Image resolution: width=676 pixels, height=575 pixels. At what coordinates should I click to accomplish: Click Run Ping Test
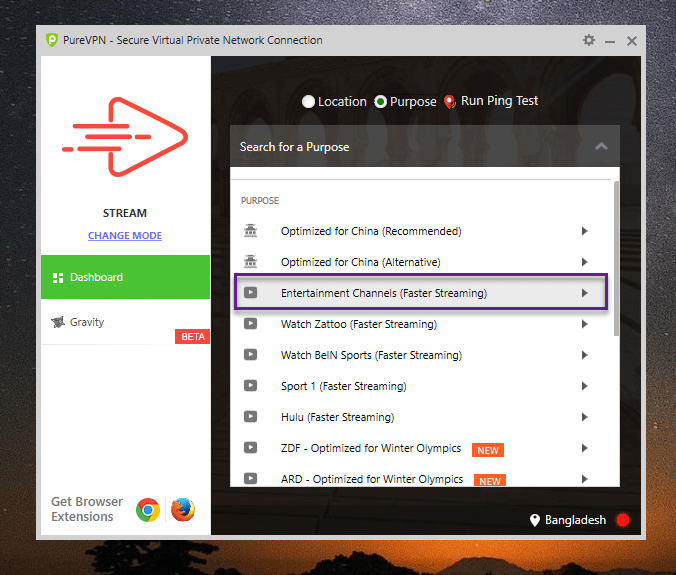tap(499, 101)
